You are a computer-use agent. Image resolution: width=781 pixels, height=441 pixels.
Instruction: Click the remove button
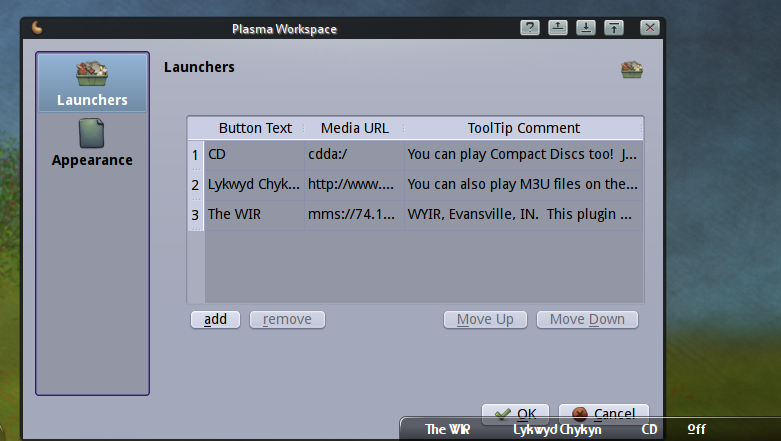(x=287, y=319)
